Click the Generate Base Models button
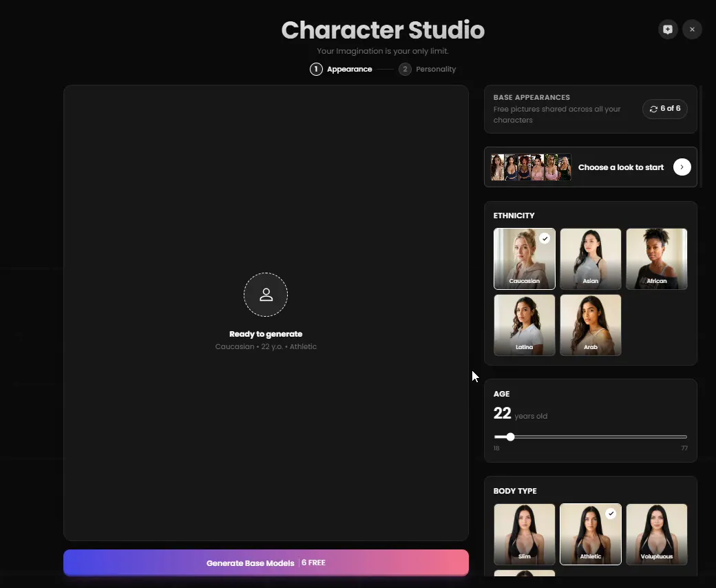Viewport: 716px width, 588px height. pyautogui.click(x=266, y=563)
